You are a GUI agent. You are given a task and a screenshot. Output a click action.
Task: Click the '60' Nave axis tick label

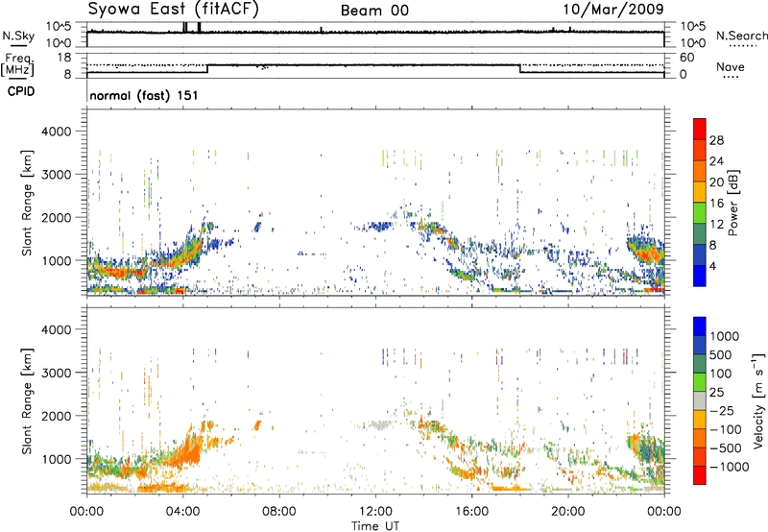[x=687, y=58]
